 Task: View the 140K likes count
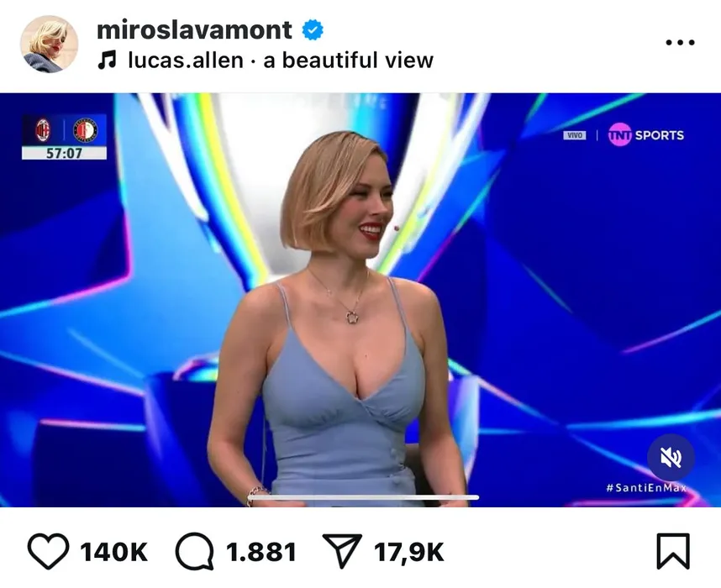tap(114, 552)
